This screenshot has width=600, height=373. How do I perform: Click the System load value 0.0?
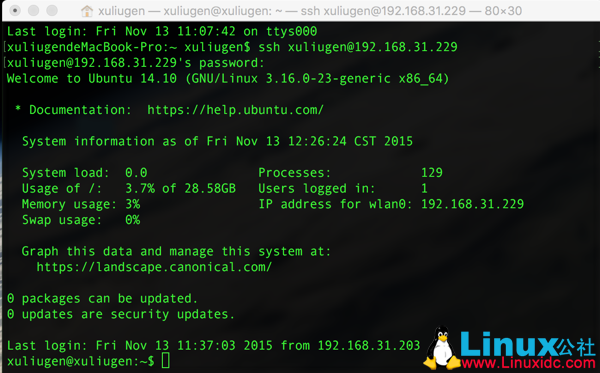tap(136, 173)
